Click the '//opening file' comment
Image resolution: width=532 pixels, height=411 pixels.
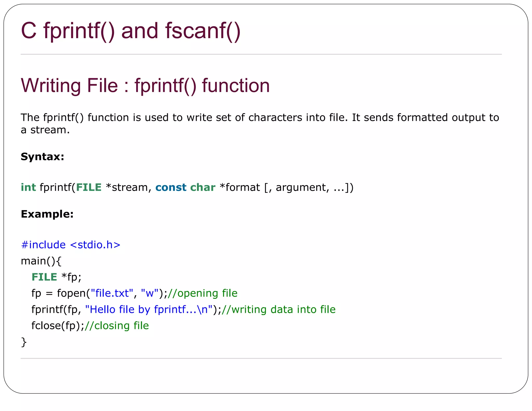[x=203, y=293]
